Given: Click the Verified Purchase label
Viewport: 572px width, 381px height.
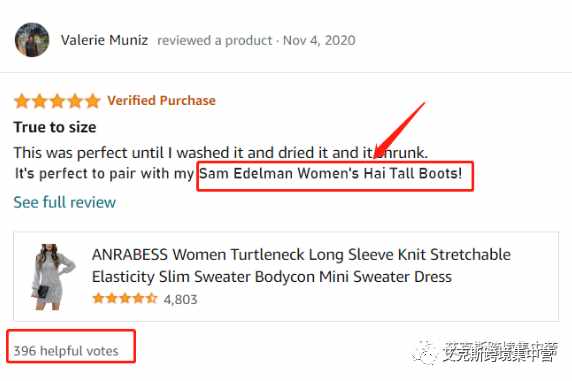Looking at the screenshot, I should click(161, 100).
